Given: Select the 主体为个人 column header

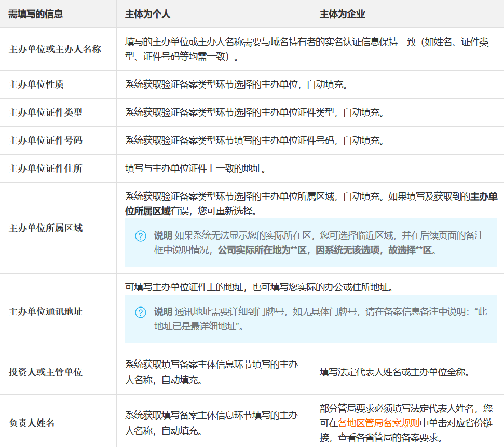Looking at the screenshot, I should pyautogui.click(x=148, y=14).
